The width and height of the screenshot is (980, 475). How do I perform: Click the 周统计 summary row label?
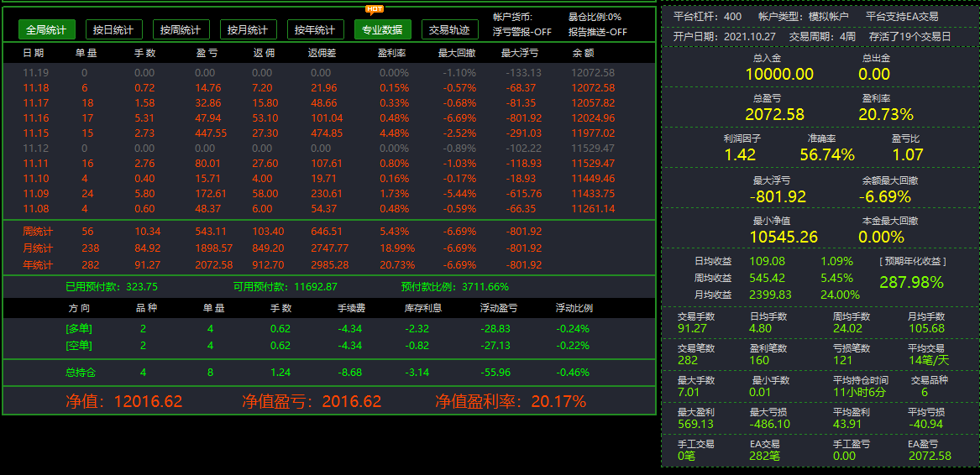pos(38,232)
